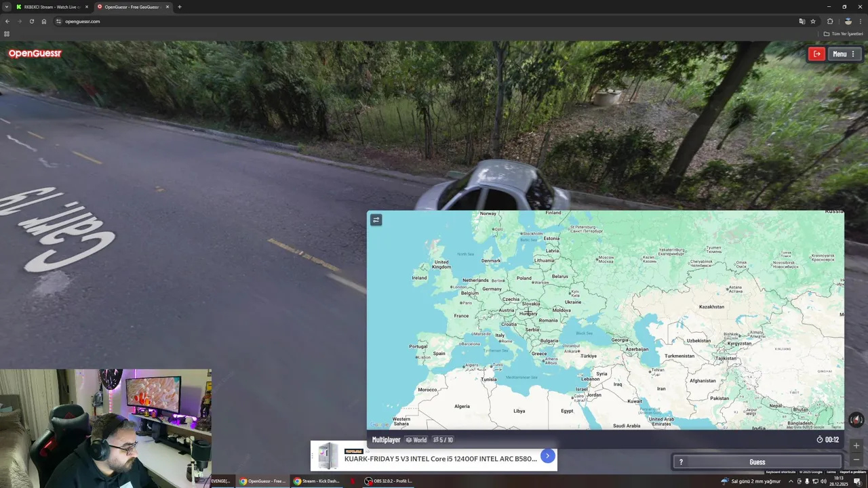Open the Tüm Yer İşaretleri bookmarks folder
The width and height of the screenshot is (868, 488).
click(x=844, y=33)
